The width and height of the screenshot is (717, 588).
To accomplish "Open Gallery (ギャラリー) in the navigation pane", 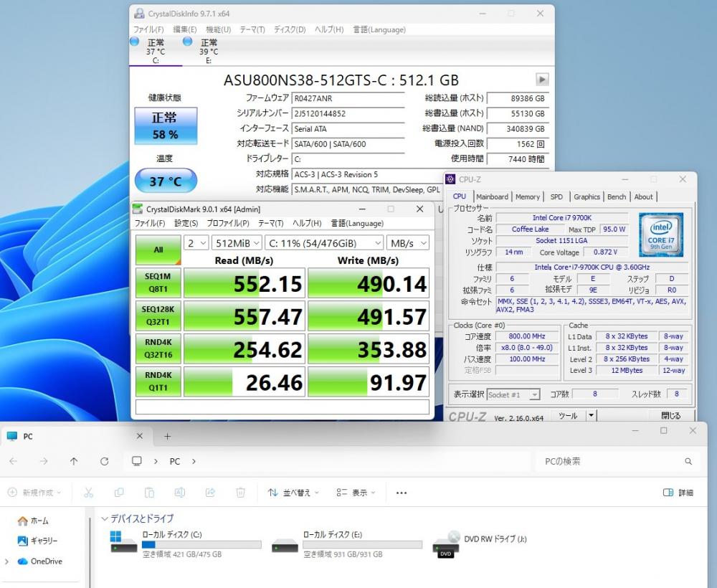I will pos(37,541).
